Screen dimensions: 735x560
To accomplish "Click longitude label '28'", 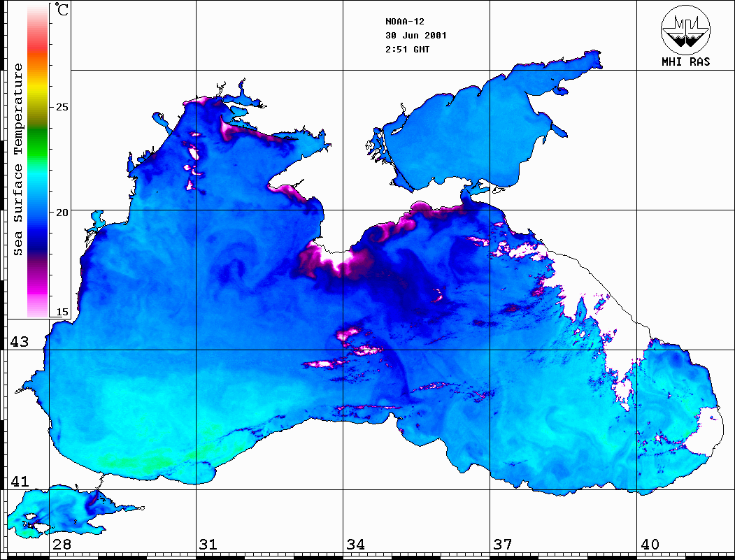I will pos(62,545).
